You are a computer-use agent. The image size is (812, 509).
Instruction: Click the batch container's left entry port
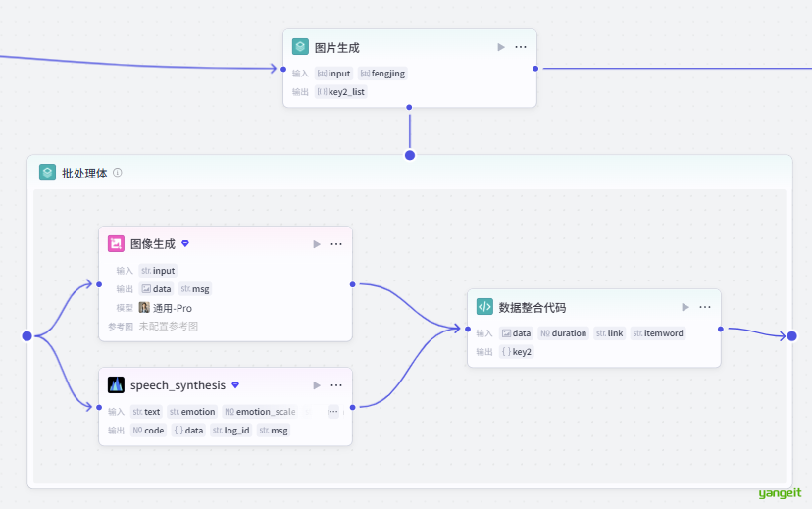[x=27, y=336]
